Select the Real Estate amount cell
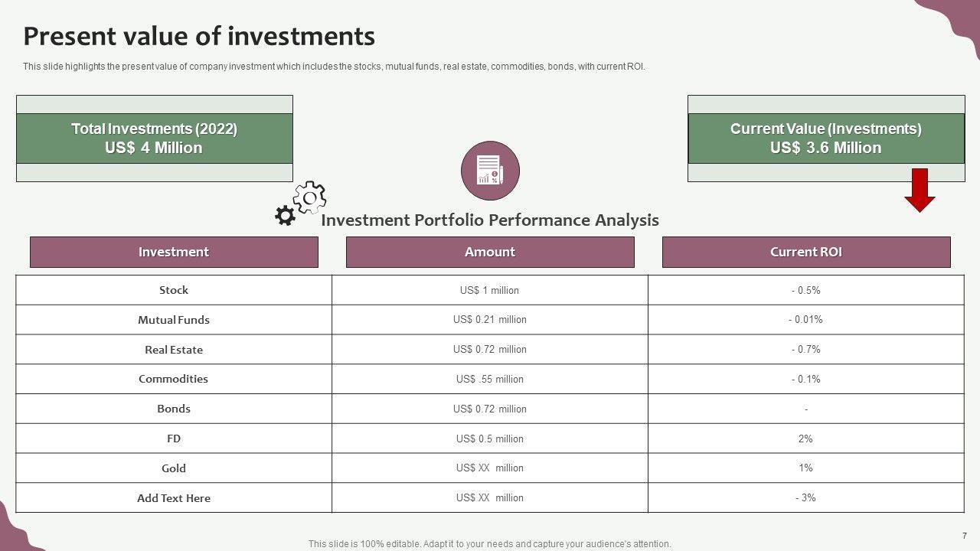 pyautogui.click(x=490, y=349)
